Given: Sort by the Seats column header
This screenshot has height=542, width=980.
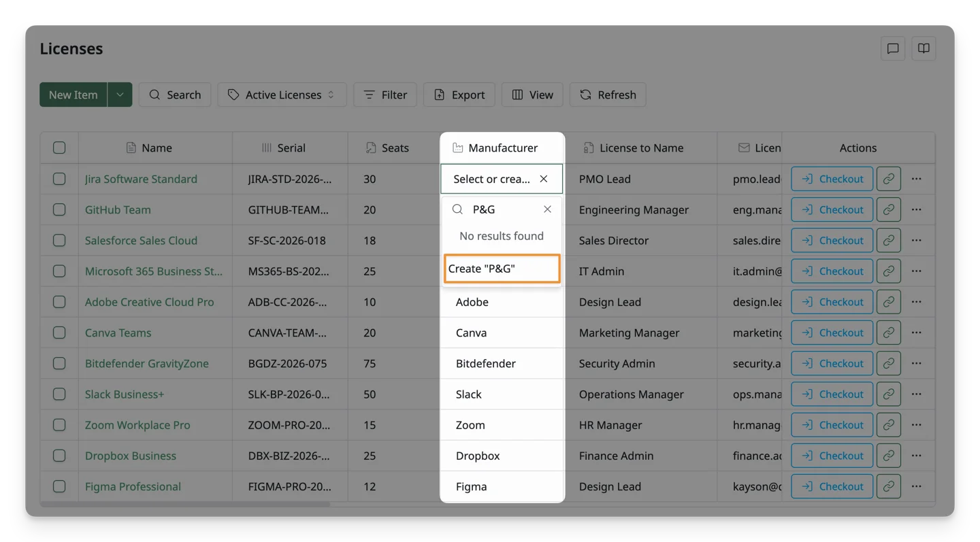Looking at the screenshot, I should [393, 148].
